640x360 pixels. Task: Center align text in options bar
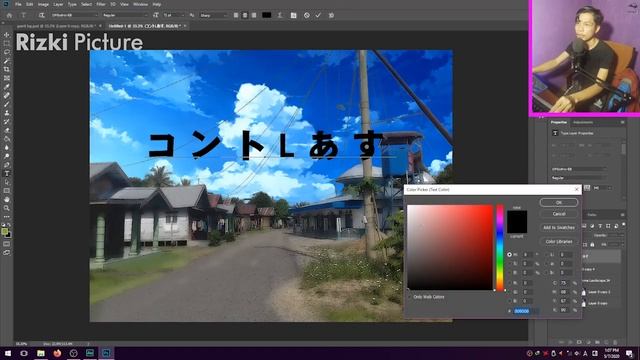245,15
